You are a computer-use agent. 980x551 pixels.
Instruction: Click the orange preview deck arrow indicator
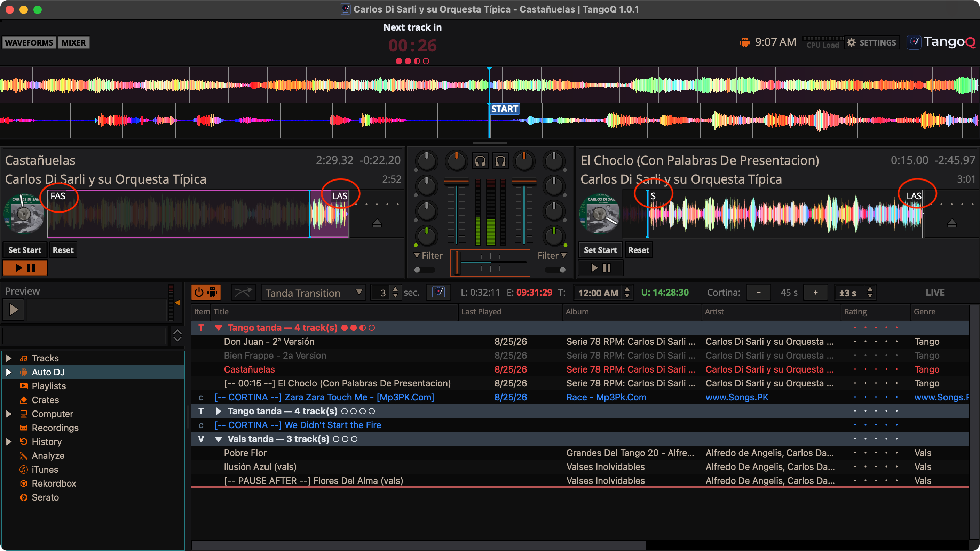coord(177,303)
